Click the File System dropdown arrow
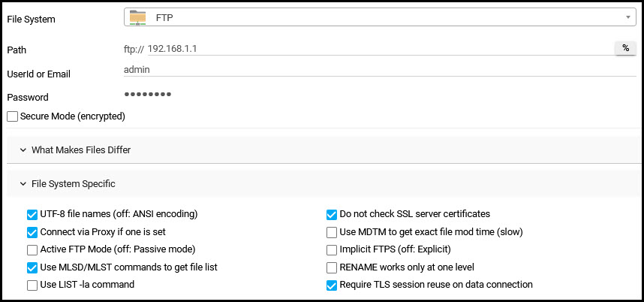This screenshot has width=644, height=302. coord(627,17)
